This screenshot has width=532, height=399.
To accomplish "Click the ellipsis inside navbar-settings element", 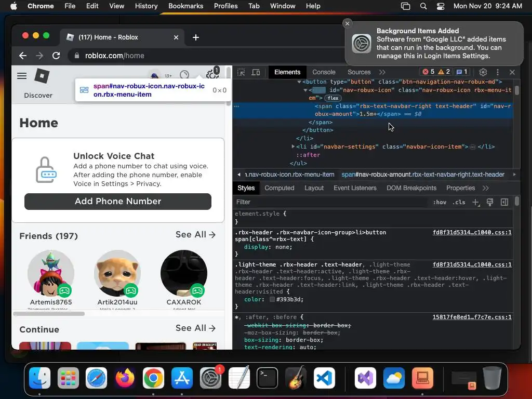I will tap(473, 147).
